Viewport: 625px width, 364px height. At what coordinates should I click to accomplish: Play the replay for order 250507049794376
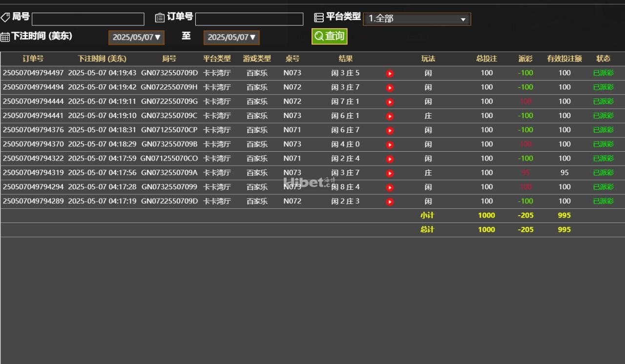tap(389, 130)
